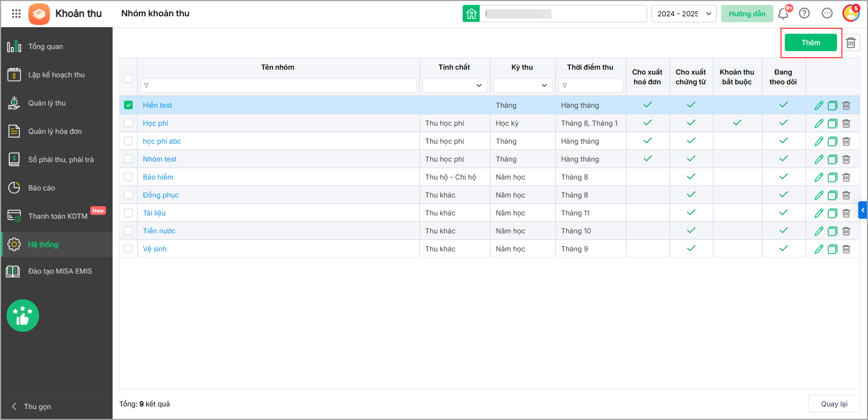Open the Kỳ thu filter dropdown
The image size is (868, 420).
coord(523,85)
